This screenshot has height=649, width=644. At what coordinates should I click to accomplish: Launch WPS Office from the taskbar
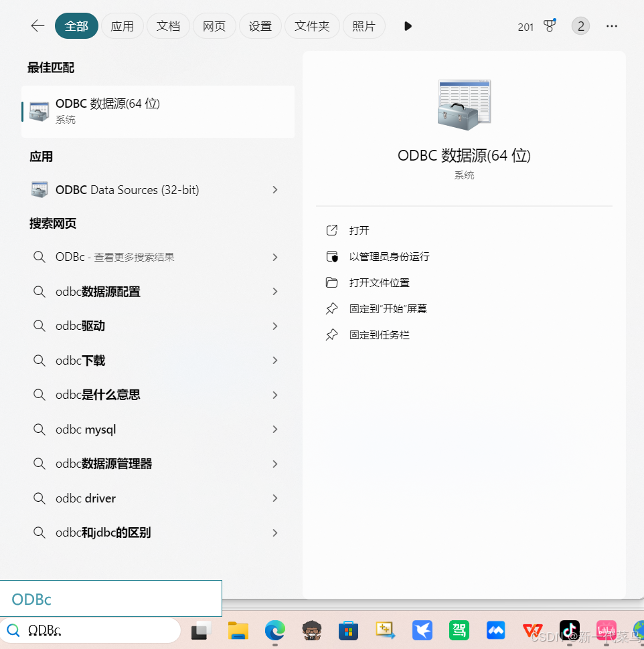pyautogui.click(x=532, y=630)
